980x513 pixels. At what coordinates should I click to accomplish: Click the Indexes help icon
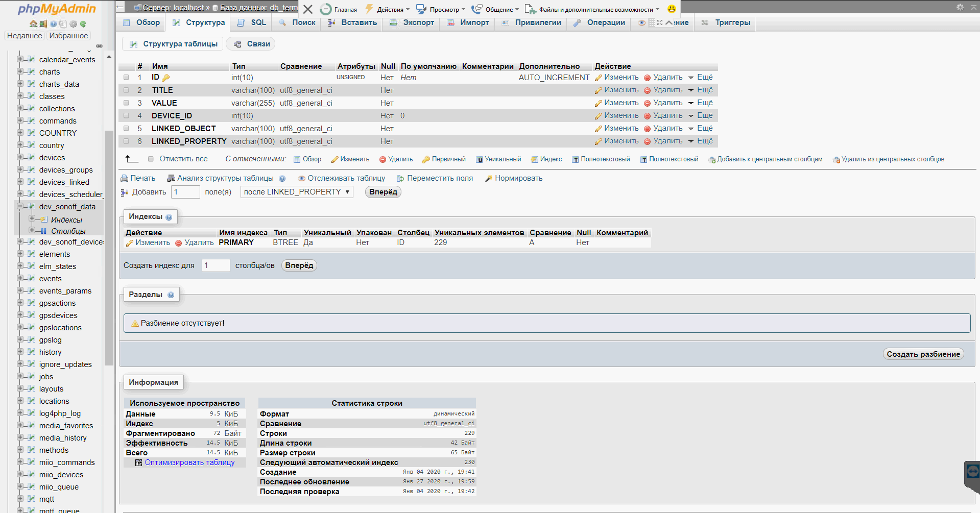(169, 217)
